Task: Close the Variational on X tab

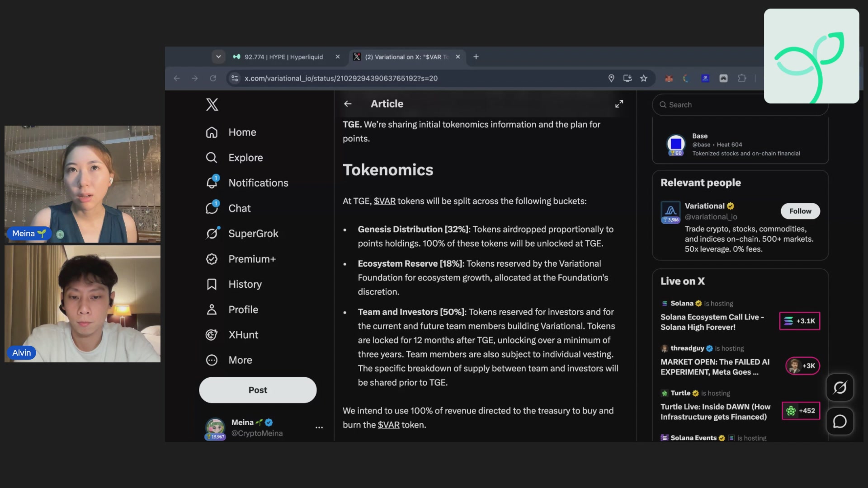Action: pyautogui.click(x=458, y=57)
